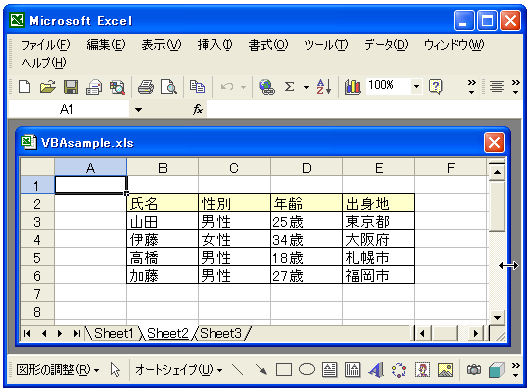Click the New workbook icon

[x=25, y=87]
